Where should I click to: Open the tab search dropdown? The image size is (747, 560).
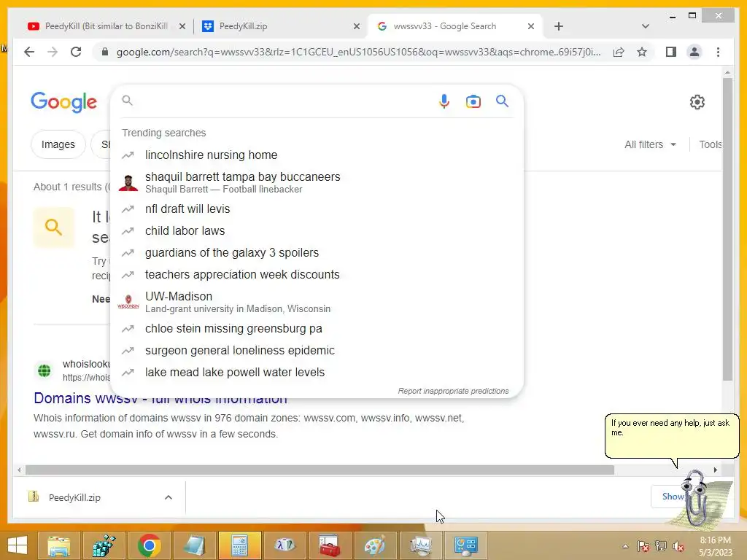coord(645,26)
